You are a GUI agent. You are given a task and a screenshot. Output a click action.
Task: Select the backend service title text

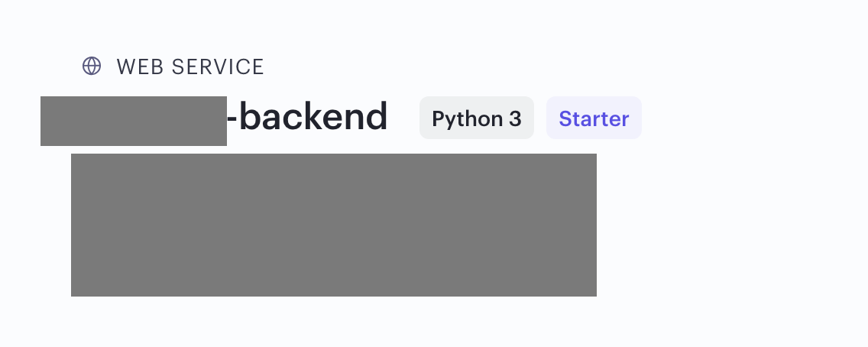tap(307, 117)
